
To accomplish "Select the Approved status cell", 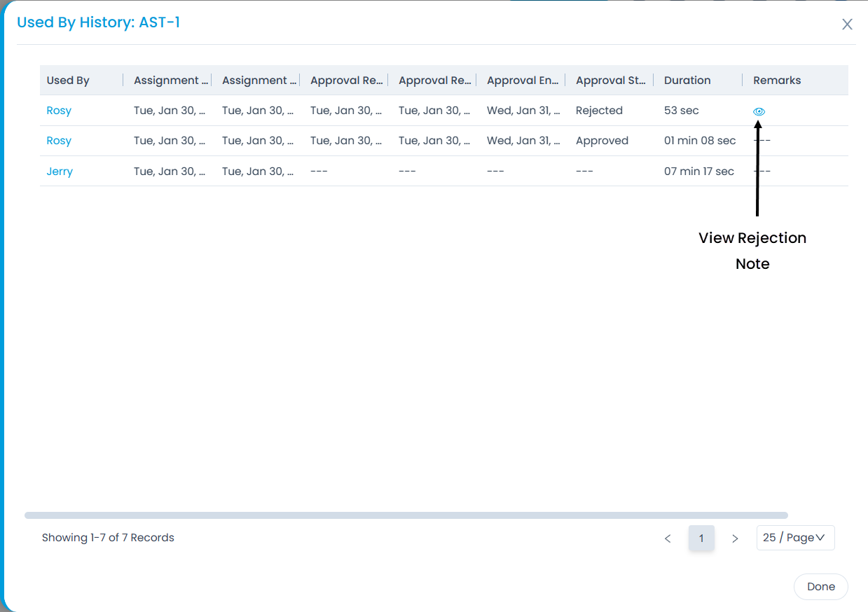I will [x=602, y=141].
